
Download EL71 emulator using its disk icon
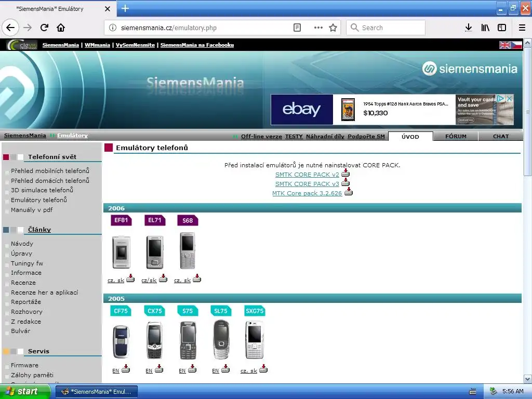click(163, 278)
